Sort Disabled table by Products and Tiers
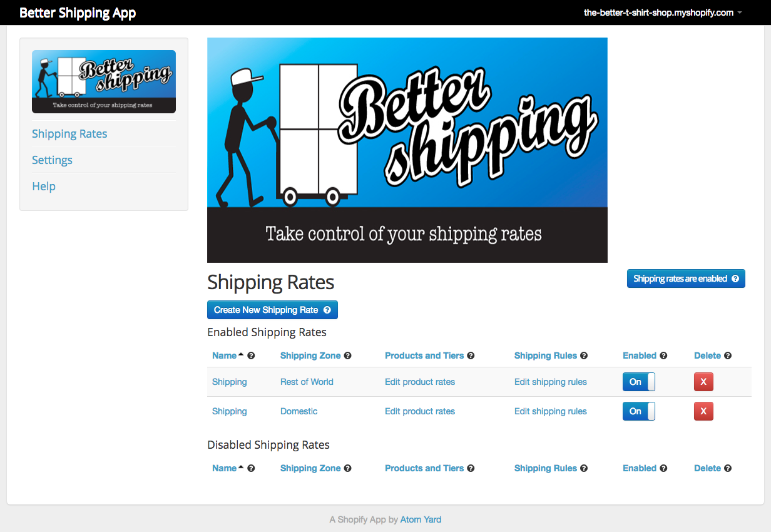This screenshot has width=771, height=532. tap(424, 468)
